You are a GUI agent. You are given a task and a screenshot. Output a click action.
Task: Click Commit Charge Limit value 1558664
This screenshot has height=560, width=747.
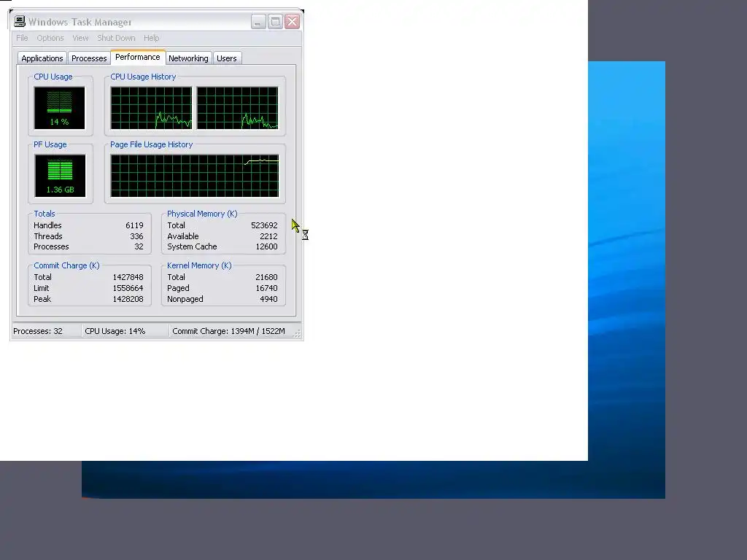point(128,288)
